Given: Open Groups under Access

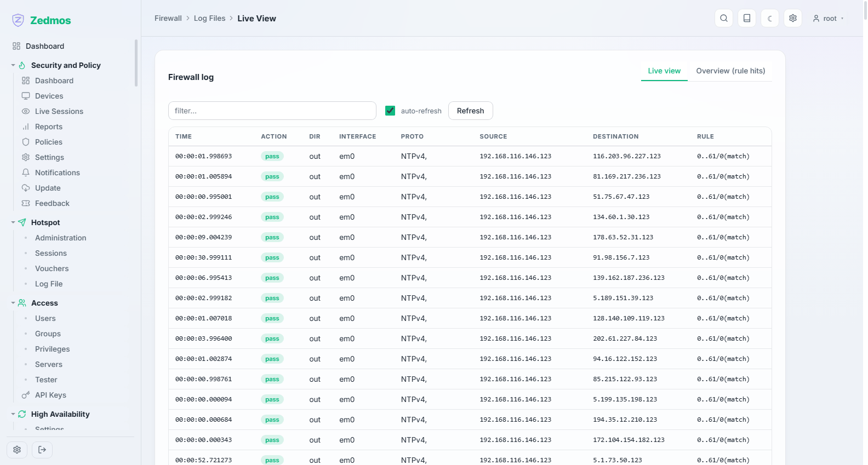Looking at the screenshot, I should coord(48,334).
